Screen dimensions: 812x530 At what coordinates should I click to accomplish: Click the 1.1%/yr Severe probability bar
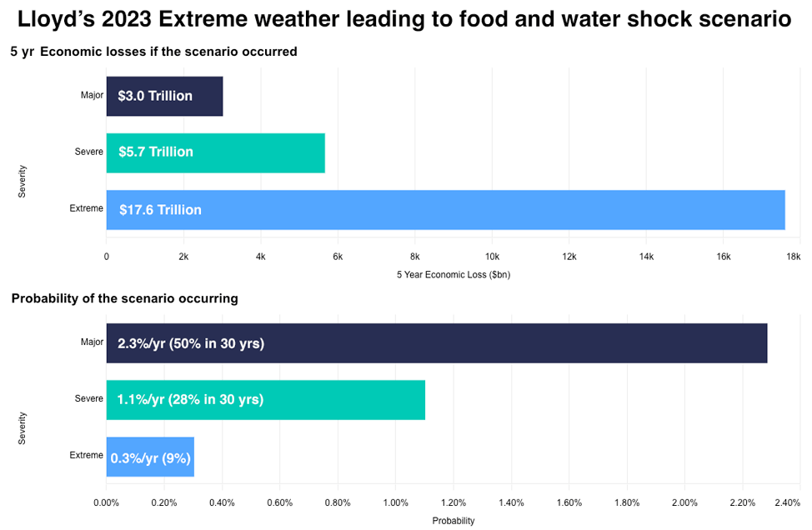pyautogui.click(x=265, y=400)
